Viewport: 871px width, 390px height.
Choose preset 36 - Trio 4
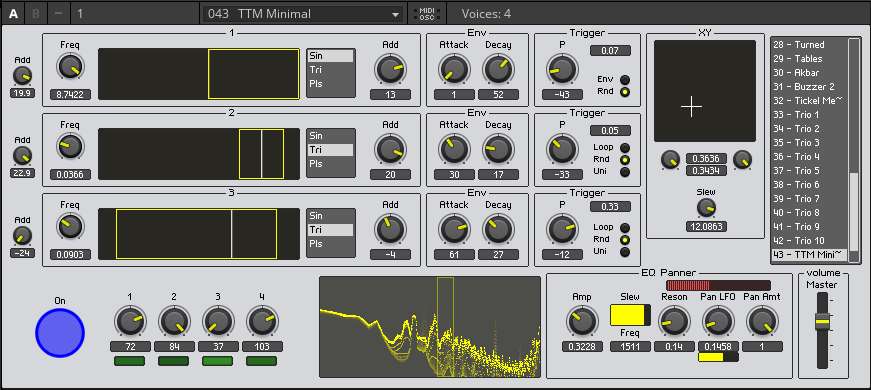tap(810, 157)
